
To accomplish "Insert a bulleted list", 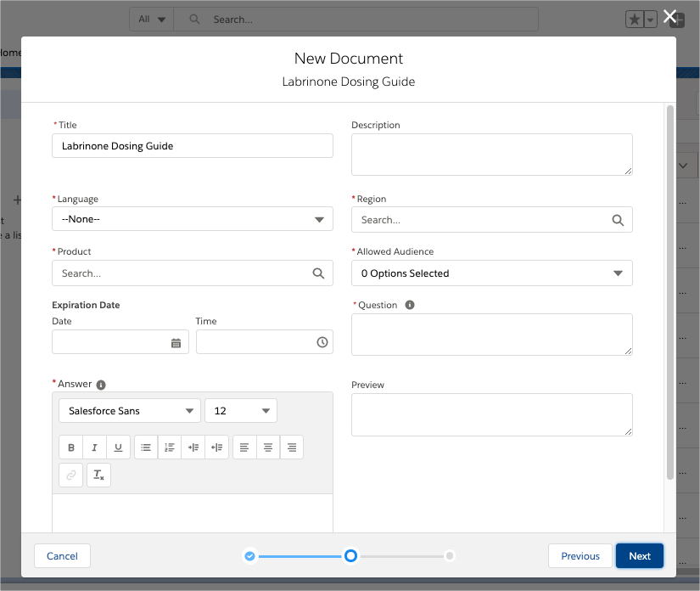I will click(x=146, y=447).
